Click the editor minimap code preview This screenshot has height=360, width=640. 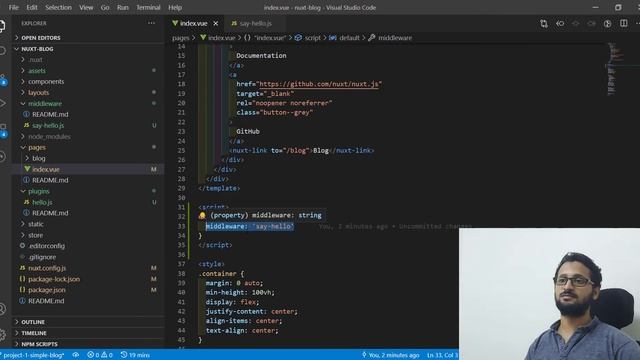(614, 68)
